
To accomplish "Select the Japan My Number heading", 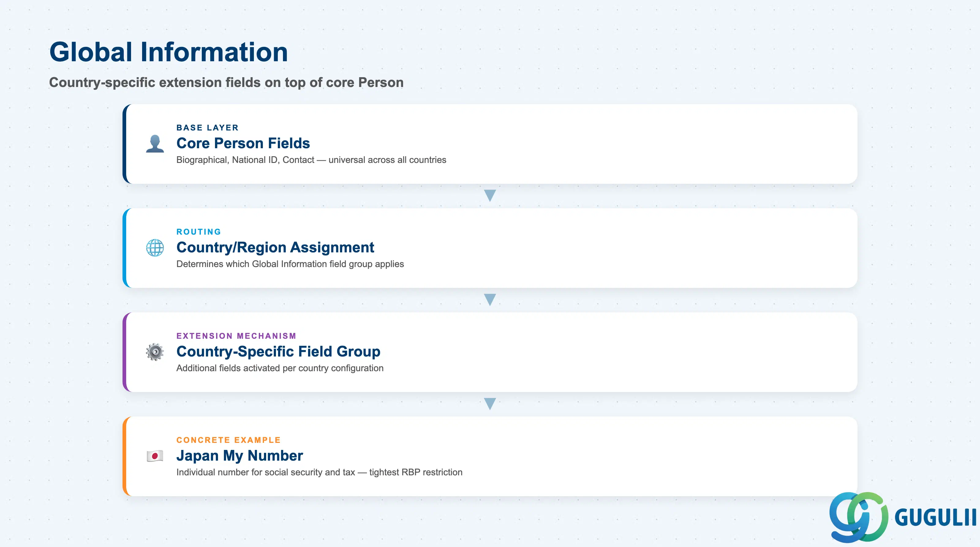I will [240, 456].
